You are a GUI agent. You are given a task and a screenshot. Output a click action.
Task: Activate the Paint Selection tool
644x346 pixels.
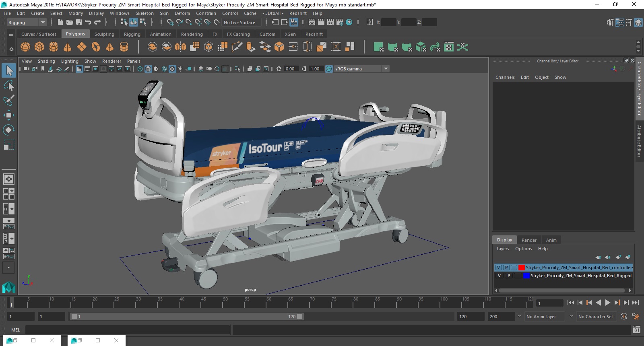[x=9, y=100]
